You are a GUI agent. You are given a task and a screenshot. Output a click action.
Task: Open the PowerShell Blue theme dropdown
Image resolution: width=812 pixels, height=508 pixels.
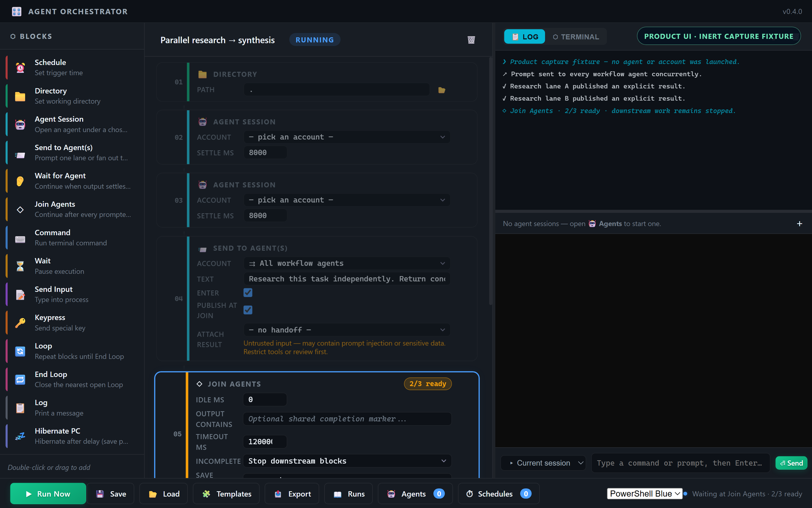coord(645,494)
